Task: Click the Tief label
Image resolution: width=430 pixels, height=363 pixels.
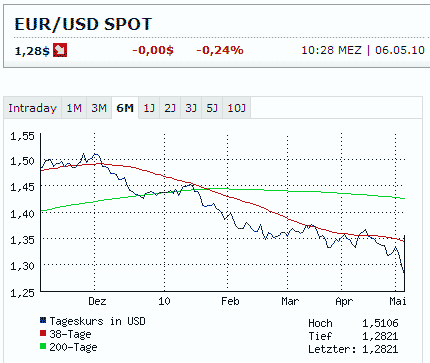Action: coord(320,336)
